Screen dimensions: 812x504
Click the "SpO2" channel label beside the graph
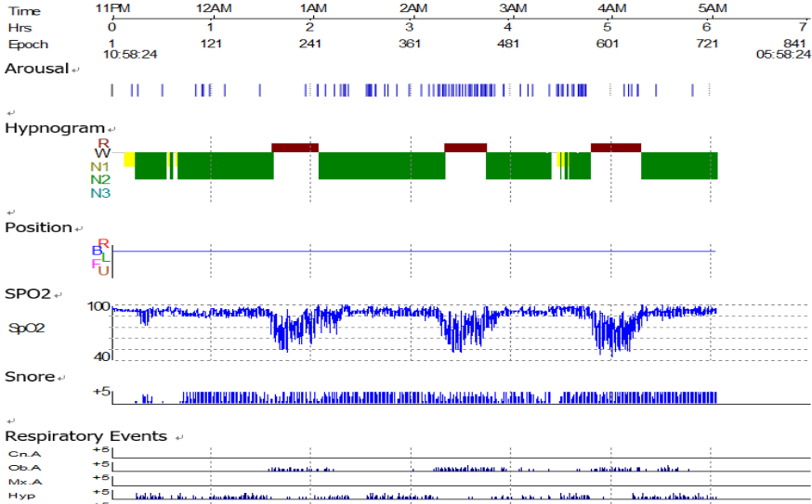26,328
